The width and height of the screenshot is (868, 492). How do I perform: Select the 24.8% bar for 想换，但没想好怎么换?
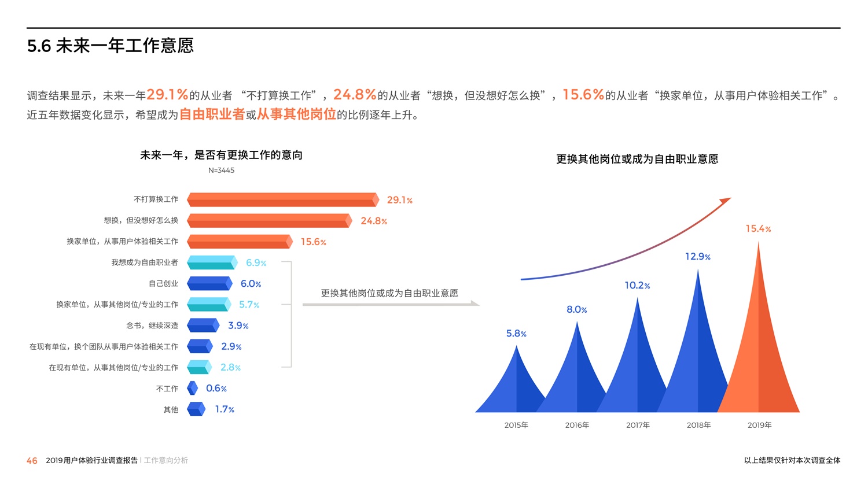[269, 221]
